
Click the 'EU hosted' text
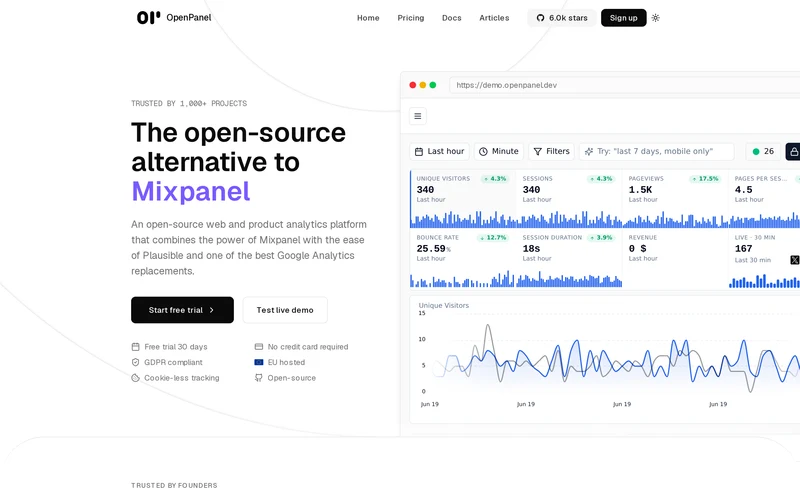pyautogui.click(x=286, y=362)
